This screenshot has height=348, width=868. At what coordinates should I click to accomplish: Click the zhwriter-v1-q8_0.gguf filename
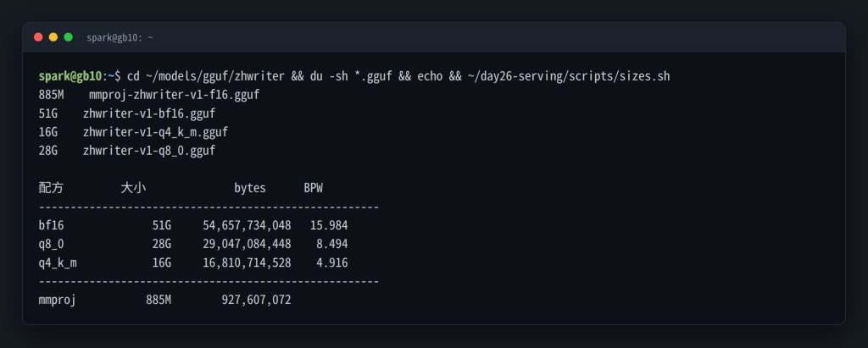(x=149, y=151)
